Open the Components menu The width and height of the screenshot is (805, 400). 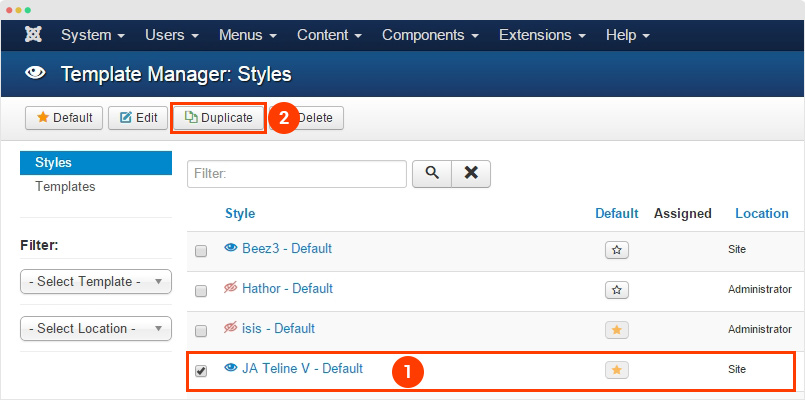coord(430,35)
